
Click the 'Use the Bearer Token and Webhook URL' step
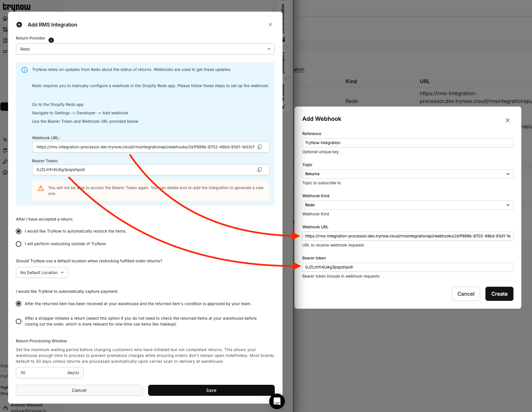pos(85,121)
